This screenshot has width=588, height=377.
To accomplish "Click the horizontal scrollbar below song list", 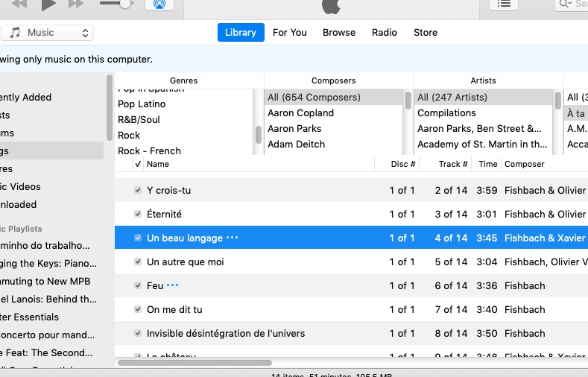I will click(195, 363).
